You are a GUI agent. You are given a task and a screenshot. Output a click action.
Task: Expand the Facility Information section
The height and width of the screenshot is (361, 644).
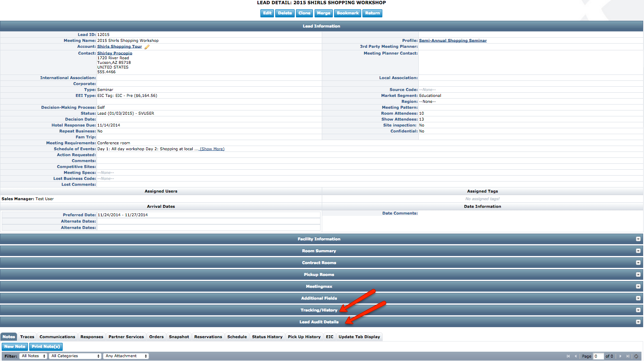(638, 239)
